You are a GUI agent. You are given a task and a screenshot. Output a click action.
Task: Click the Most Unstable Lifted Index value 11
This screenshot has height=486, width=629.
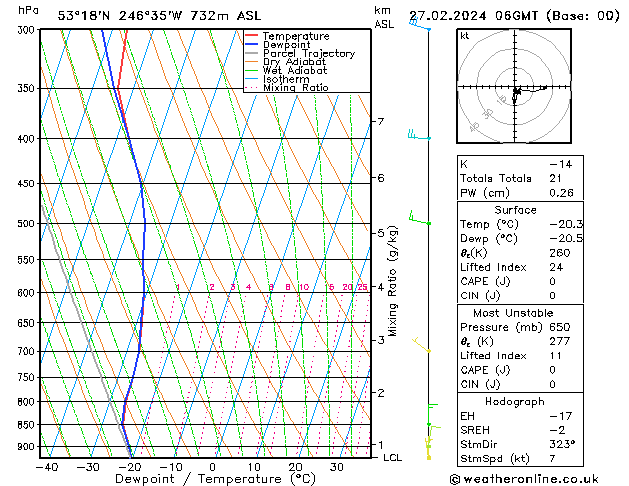556,356
